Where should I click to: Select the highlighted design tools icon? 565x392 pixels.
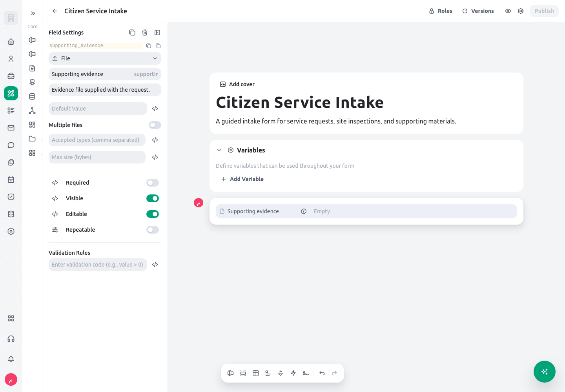coord(11,93)
